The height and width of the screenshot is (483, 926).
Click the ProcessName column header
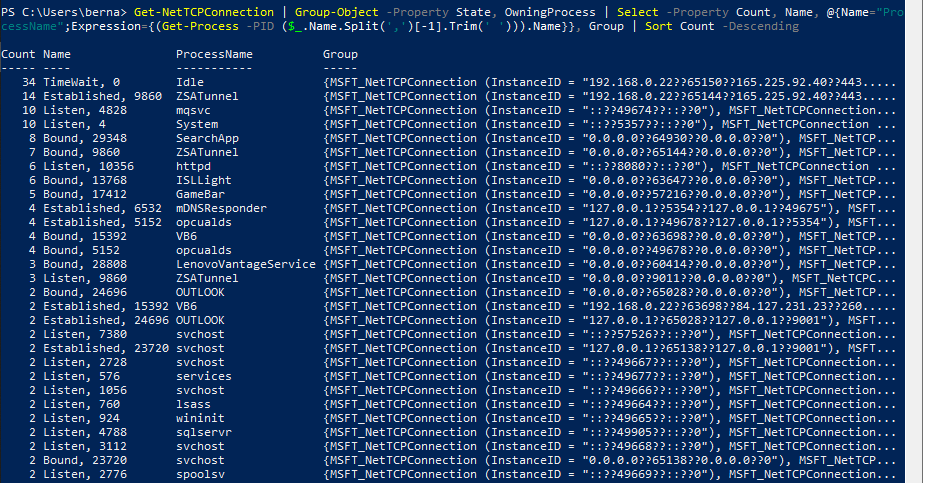click(214, 54)
